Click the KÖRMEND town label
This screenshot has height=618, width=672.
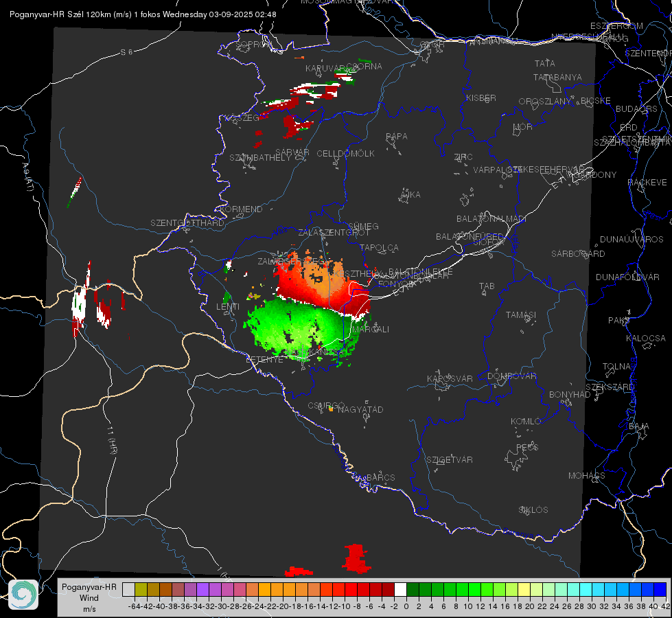[242, 209]
